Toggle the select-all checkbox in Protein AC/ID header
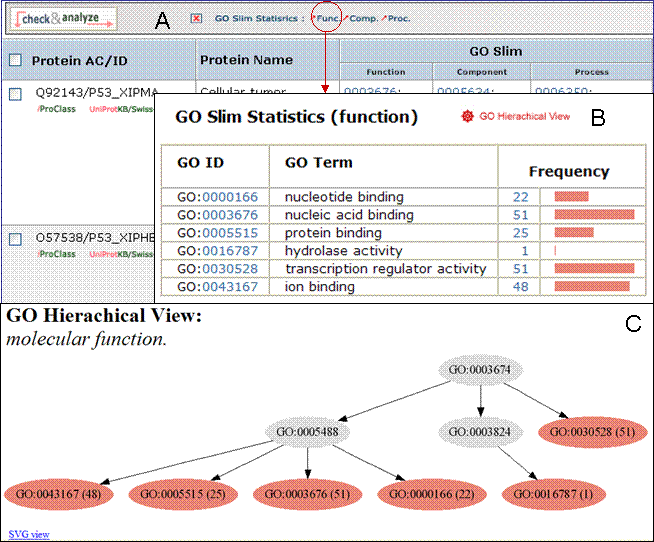Screen dimensions: 654x542 pyautogui.click(x=15, y=60)
